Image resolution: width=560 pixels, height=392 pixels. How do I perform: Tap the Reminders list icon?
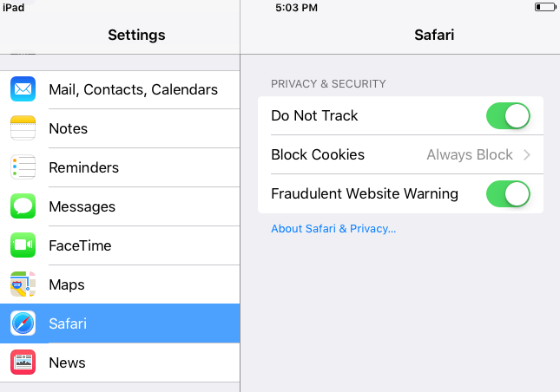[x=23, y=167]
